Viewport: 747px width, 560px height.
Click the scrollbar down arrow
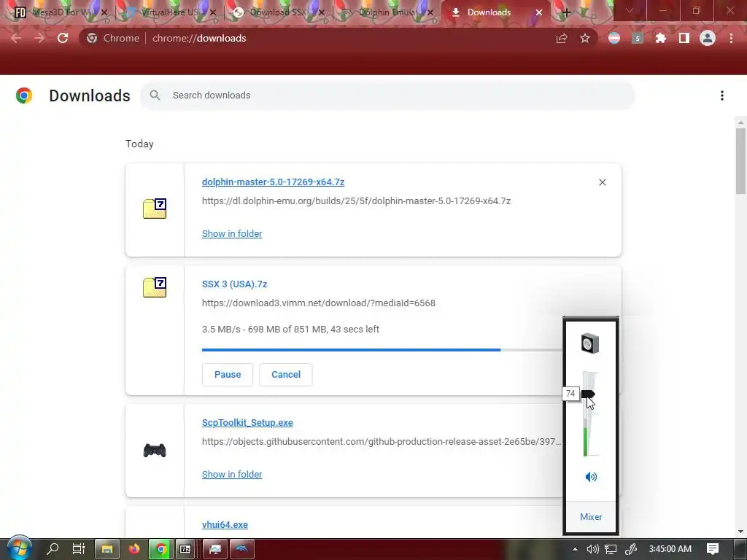pos(740,532)
